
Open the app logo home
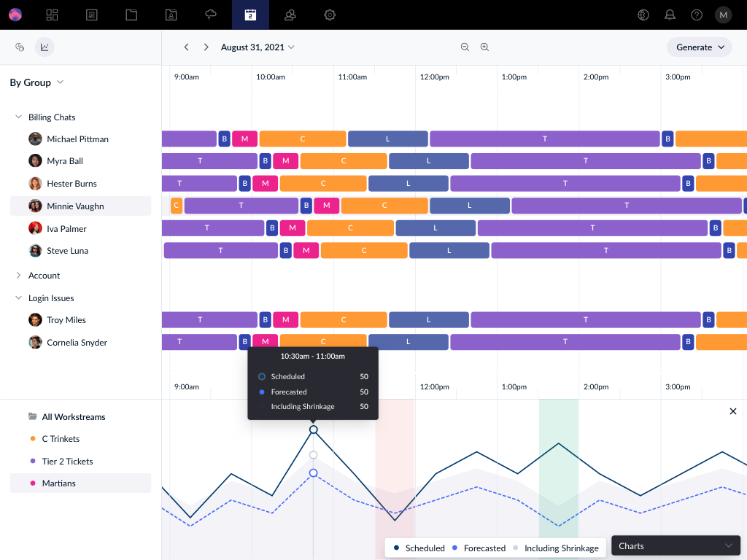[x=15, y=15]
